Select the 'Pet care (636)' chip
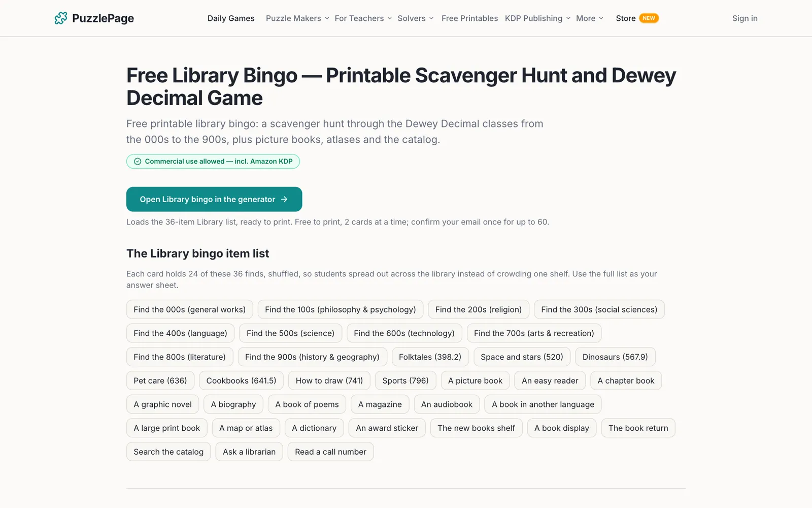Viewport: 812px width, 508px height. tap(160, 380)
